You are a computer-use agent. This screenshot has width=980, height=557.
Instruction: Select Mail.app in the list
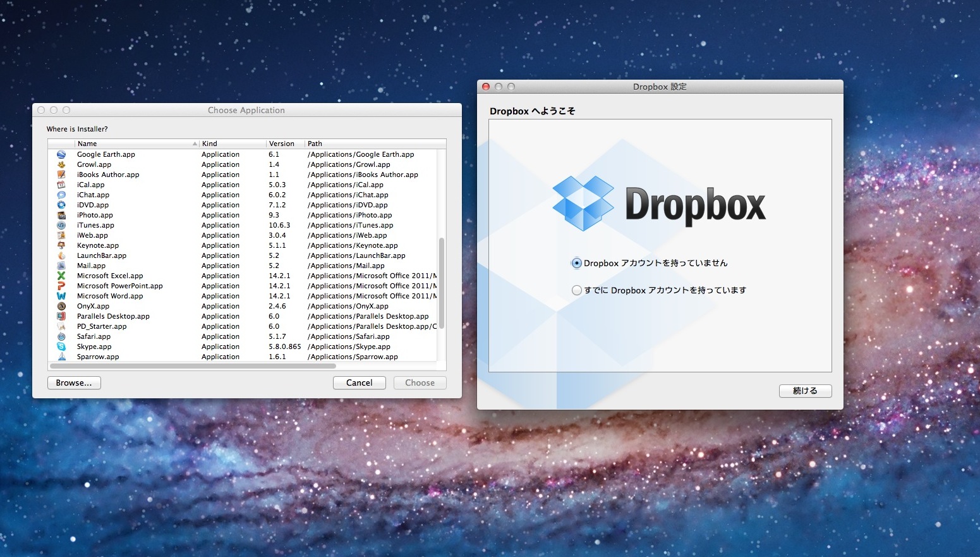click(x=92, y=266)
